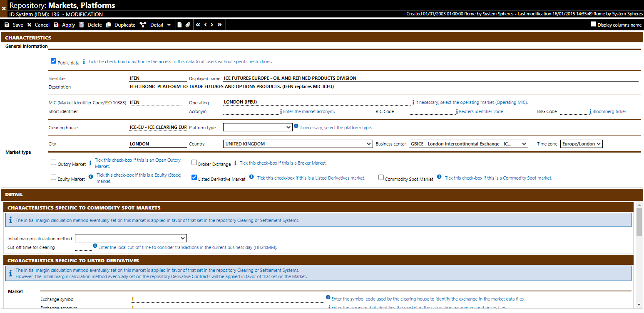Open the Detail dropdown menu

click(156, 25)
